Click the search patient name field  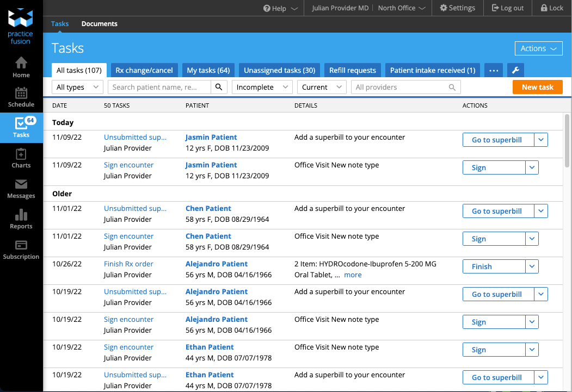click(159, 87)
